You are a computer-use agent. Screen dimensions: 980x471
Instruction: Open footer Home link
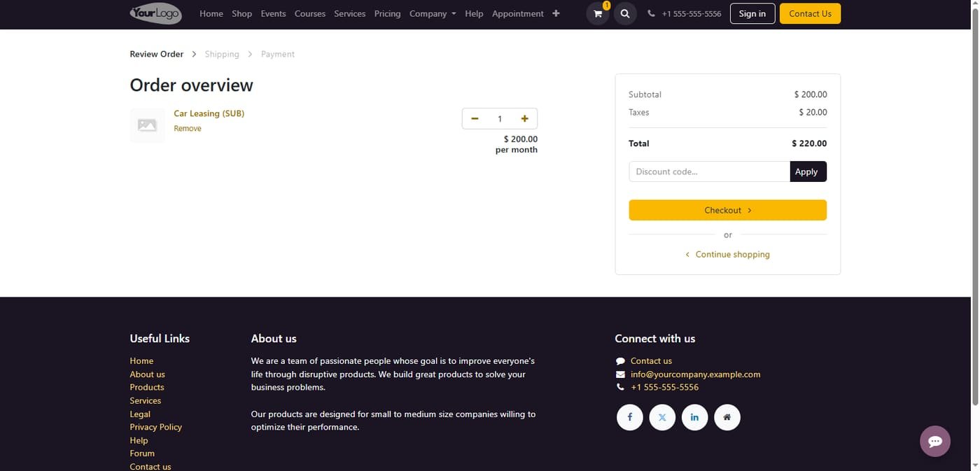(x=141, y=361)
